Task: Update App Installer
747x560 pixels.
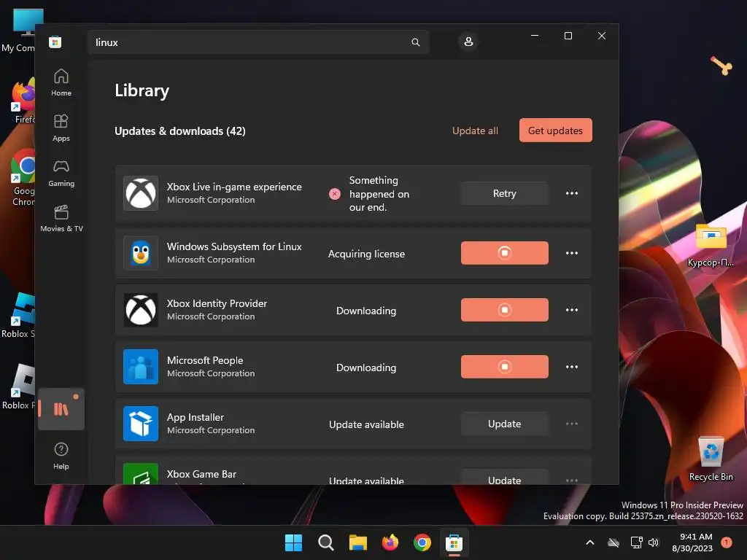Action: coord(505,424)
